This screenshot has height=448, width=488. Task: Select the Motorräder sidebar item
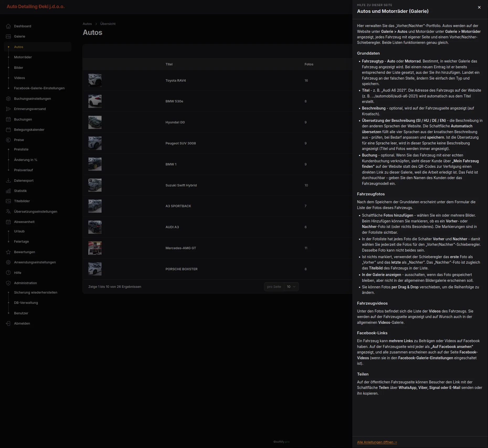click(x=23, y=57)
